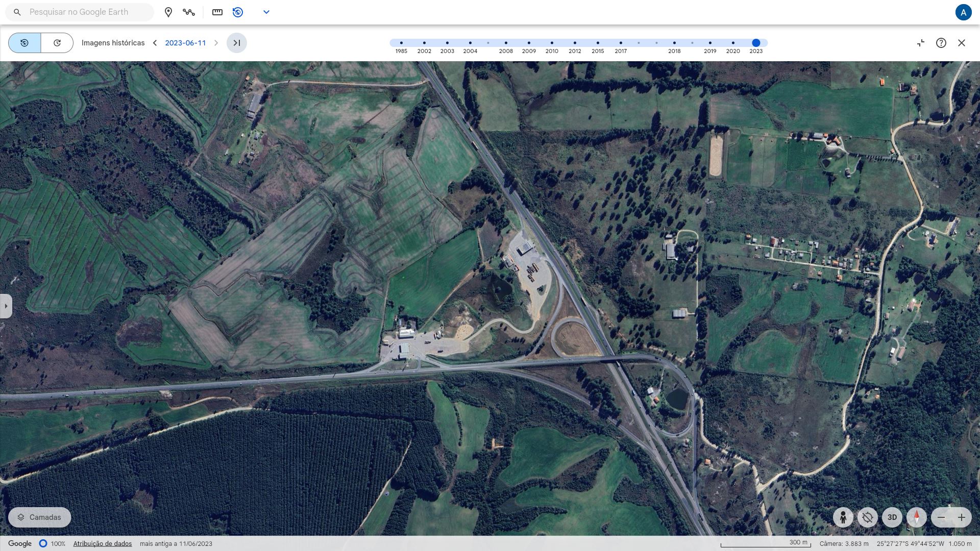Image resolution: width=980 pixels, height=551 pixels.
Task: Open the help question mark icon
Action: [x=941, y=43]
